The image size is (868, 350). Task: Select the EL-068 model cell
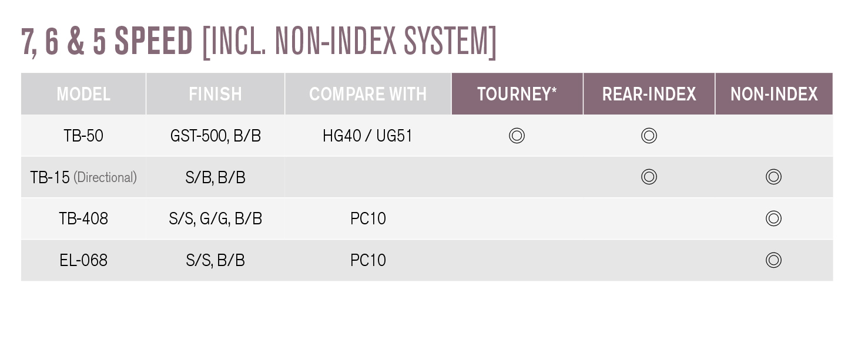coord(83,260)
